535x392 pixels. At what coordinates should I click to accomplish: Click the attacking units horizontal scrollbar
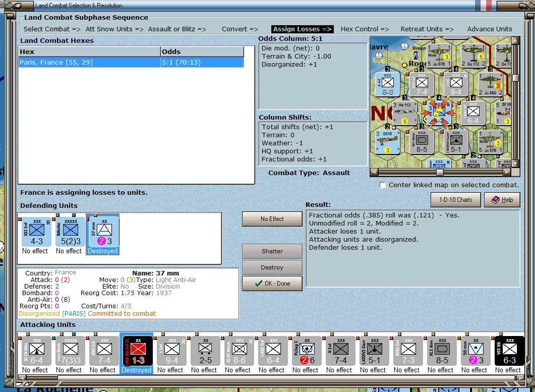(x=271, y=377)
